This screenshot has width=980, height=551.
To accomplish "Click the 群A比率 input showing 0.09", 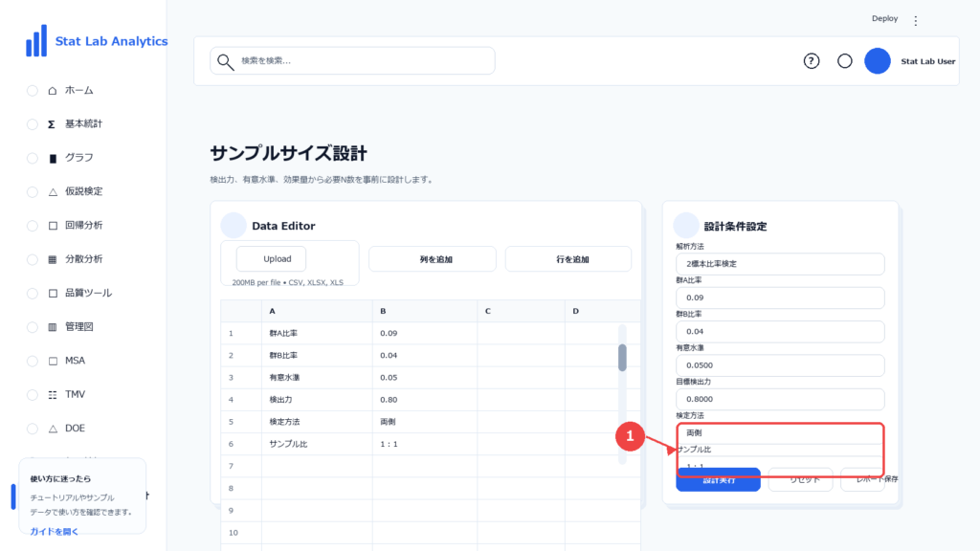I will [780, 298].
